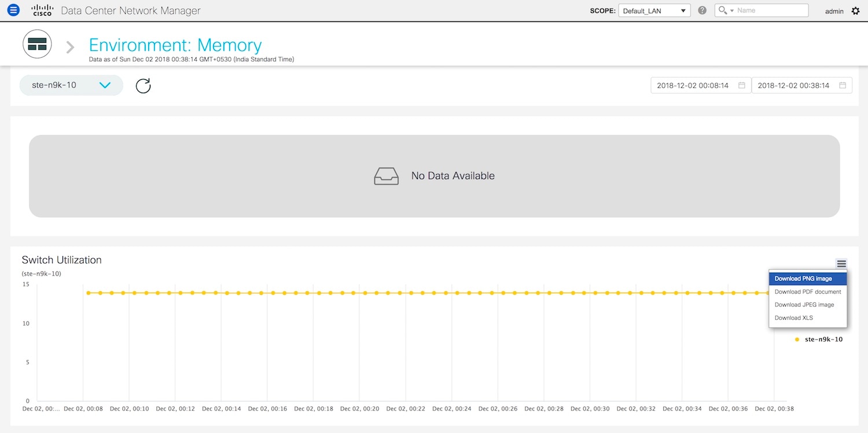Open the help question mark icon
The width and height of the screenshot is (868, 433).
coord(703,10)
